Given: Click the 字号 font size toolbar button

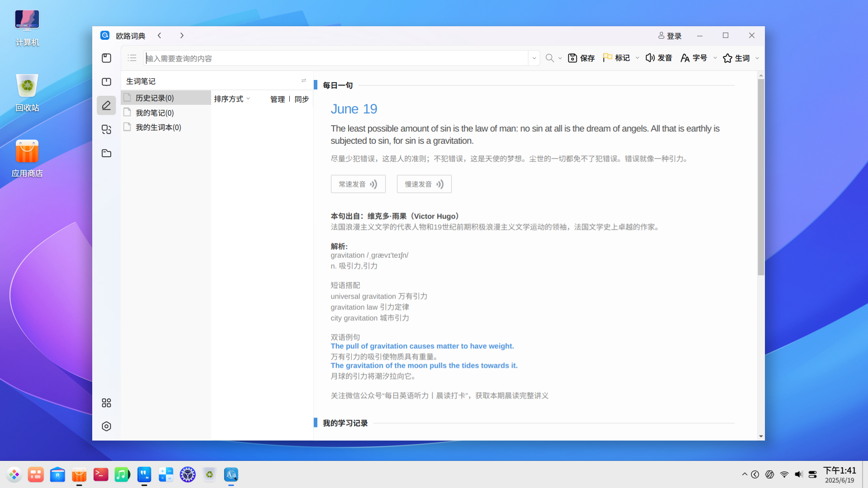Looking at the screenshot, I should (694, 58).
